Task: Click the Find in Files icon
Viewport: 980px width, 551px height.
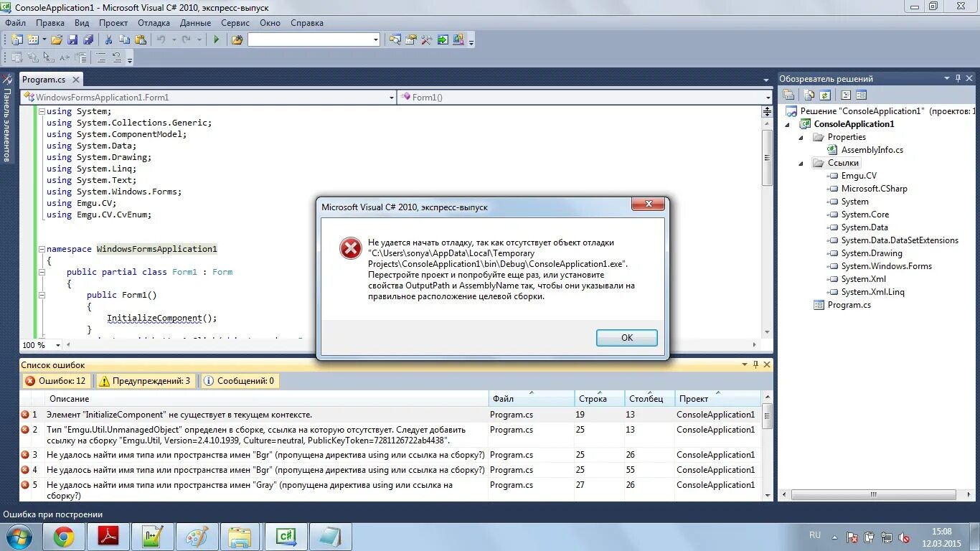Action: coord(237,39)
